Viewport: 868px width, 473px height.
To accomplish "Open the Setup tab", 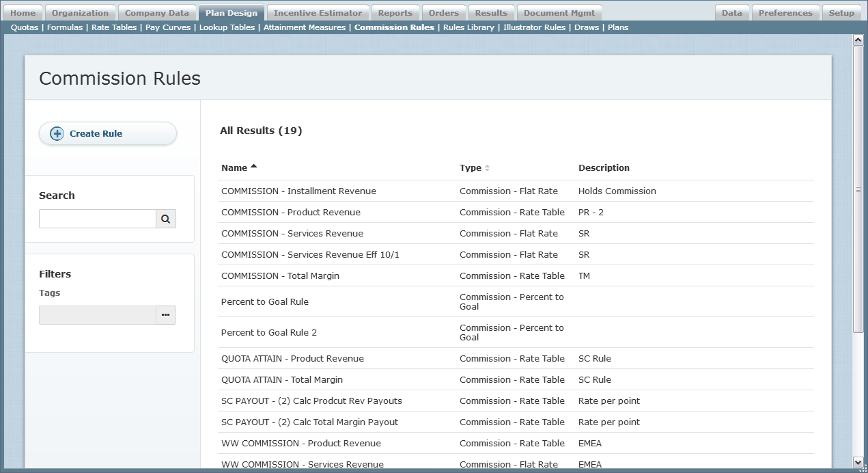I will point(841,13).
